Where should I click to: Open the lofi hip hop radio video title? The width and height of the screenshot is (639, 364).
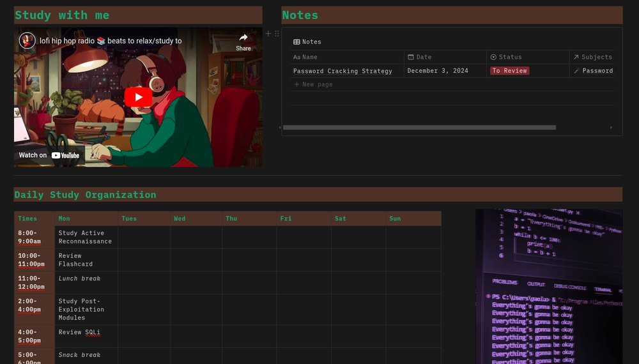(111, 41)
